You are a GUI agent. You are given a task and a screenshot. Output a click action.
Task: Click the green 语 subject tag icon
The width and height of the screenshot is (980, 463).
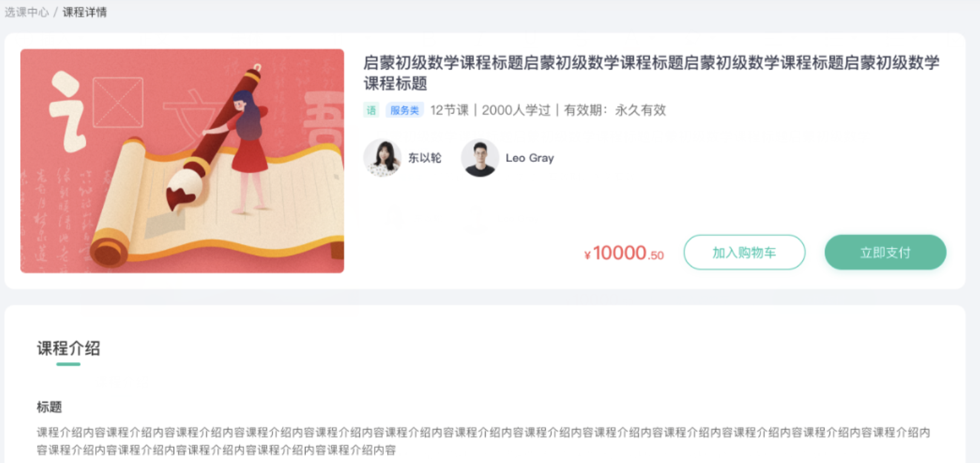point(371,110)
